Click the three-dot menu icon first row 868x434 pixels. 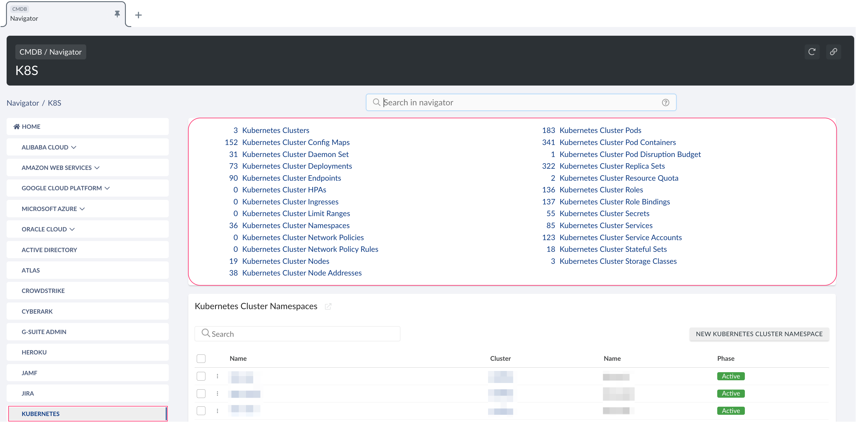217,376
